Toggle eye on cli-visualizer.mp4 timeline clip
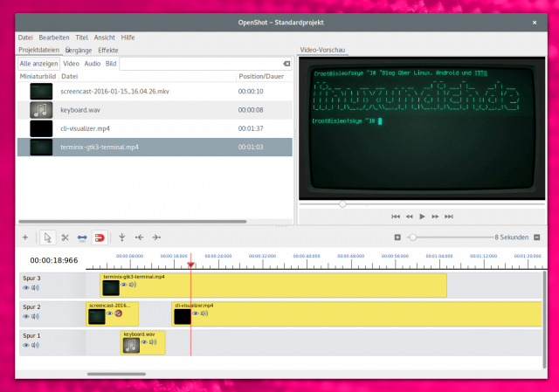The image size is (559, 392). coord(196,313)
